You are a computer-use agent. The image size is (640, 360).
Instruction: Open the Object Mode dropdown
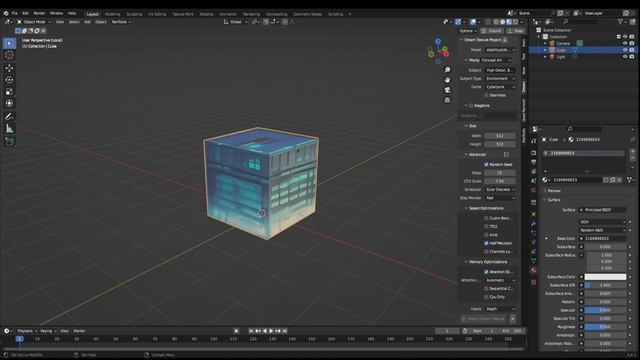[x=34, y=22]
